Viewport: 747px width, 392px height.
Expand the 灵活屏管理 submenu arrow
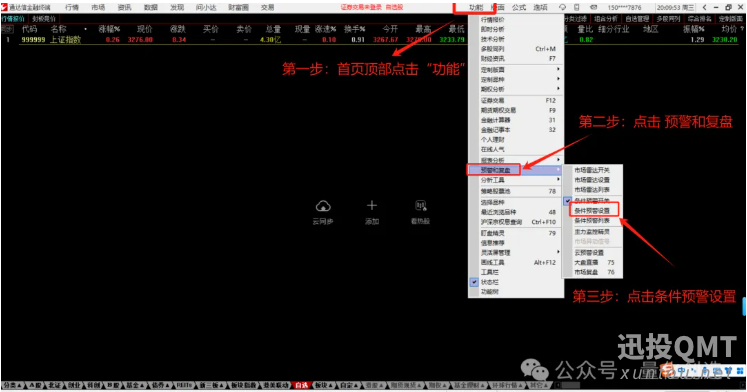pos(558,252)
